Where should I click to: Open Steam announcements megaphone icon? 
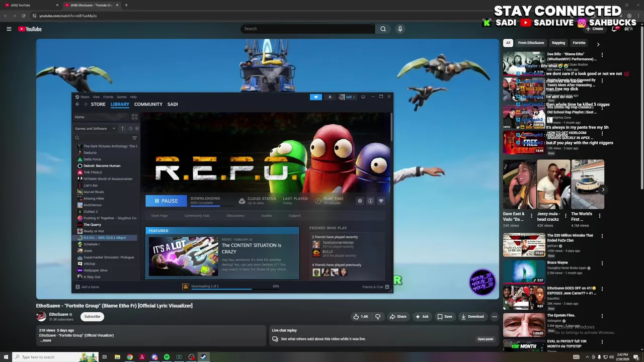[x=315, y=97]
